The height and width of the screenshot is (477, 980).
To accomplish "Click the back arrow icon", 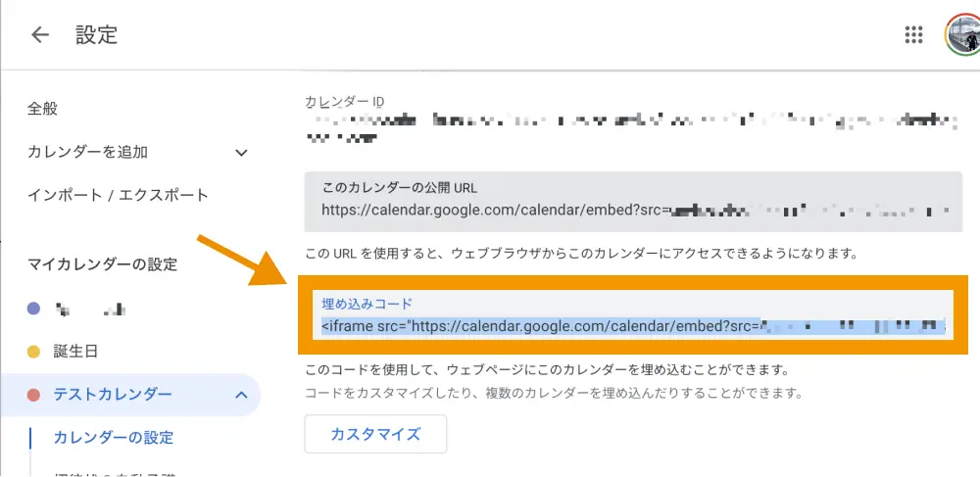I will [40, 35].
